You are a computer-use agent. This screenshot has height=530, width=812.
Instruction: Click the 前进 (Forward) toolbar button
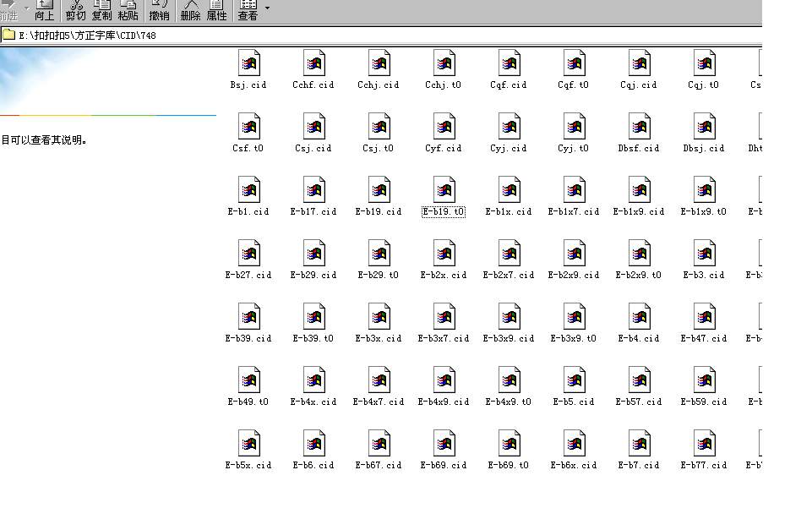[x=8, y=10]
